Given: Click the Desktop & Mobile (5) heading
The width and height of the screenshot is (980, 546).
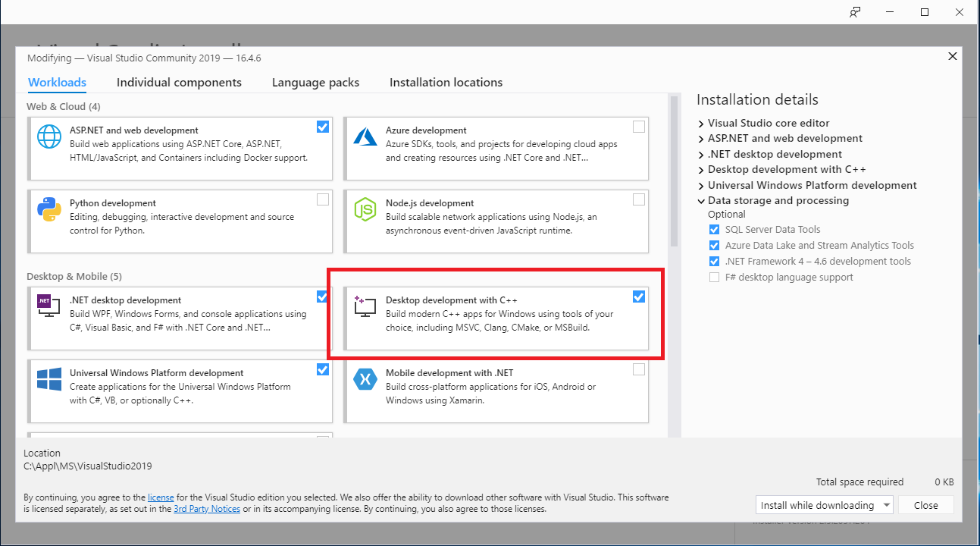Looking at the screenshot, I should [74, 276].
